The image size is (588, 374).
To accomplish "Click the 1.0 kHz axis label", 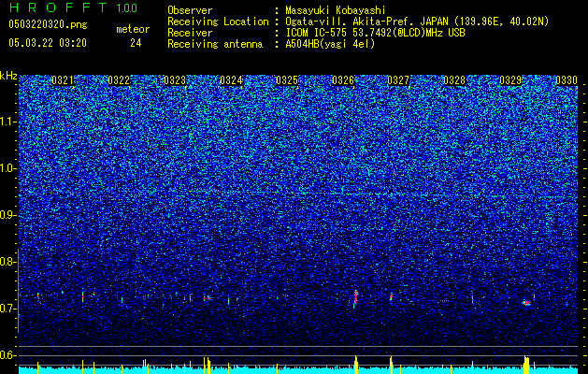I will (x=7, y=168).
